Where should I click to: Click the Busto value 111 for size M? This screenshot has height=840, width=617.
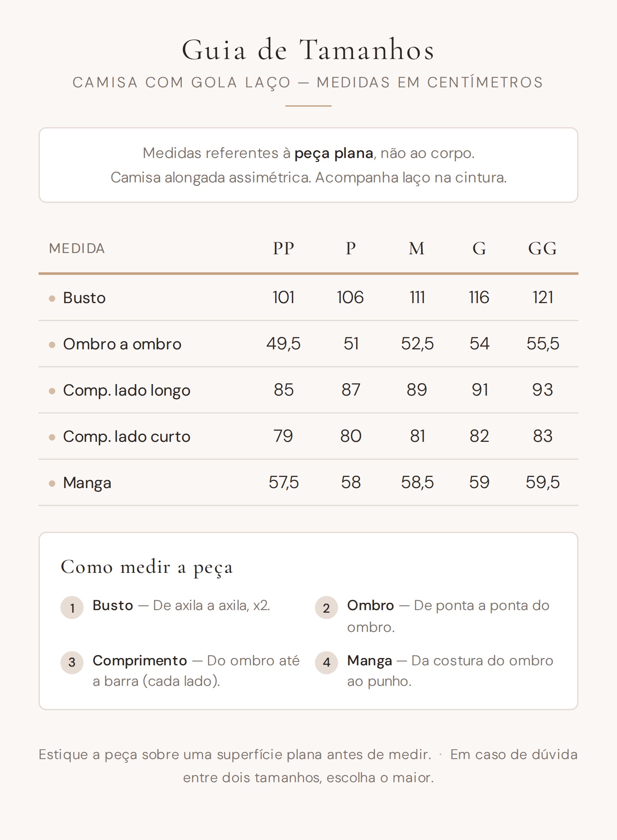[x=417, y=298]
